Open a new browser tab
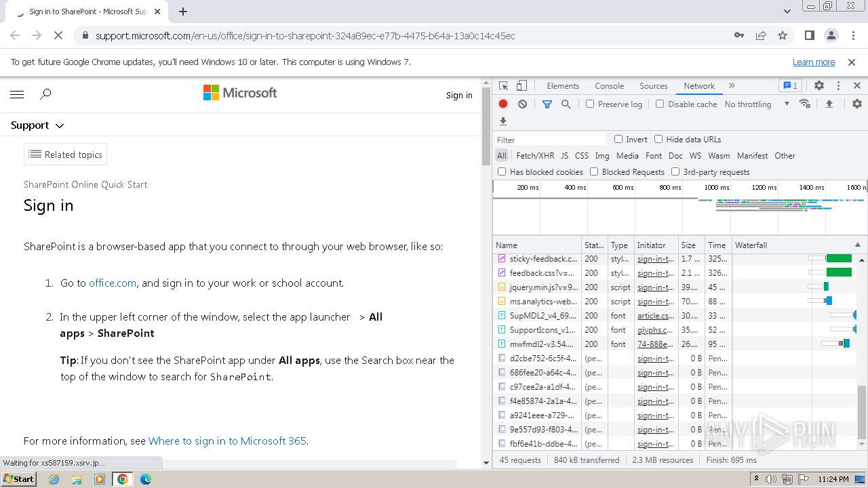Viewport: 868px width, 488px height. [x=183, y=12]
